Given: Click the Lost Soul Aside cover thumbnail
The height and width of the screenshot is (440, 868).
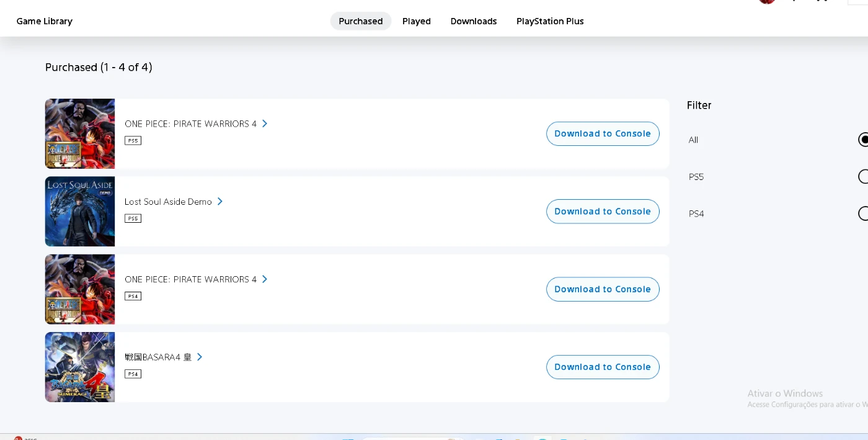Looking at the screenshot, I should coord(80,212).
